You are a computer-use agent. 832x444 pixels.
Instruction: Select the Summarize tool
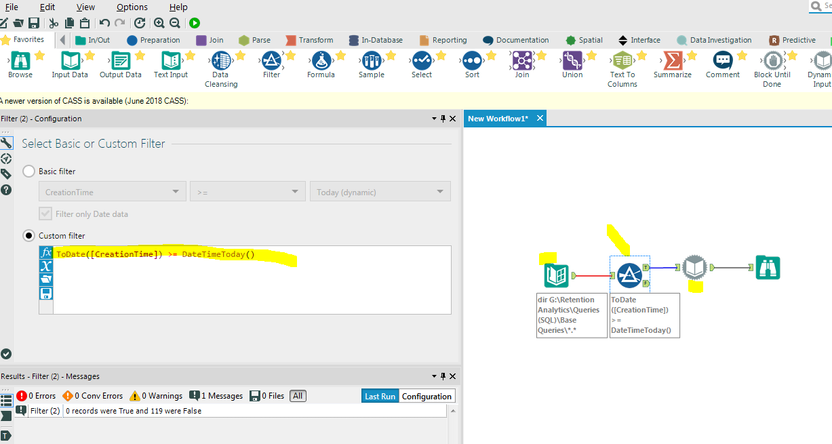672,65
